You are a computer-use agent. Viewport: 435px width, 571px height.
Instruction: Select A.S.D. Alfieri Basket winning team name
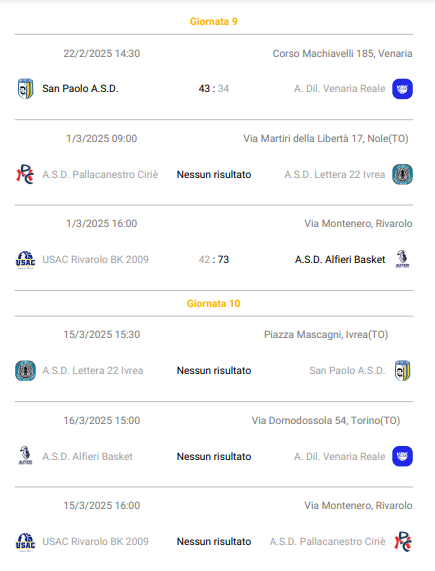340,259
